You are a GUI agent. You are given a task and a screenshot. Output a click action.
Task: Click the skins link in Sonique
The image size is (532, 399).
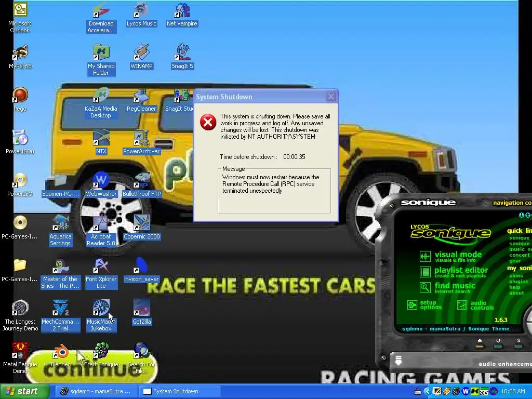tap(516, 276)
